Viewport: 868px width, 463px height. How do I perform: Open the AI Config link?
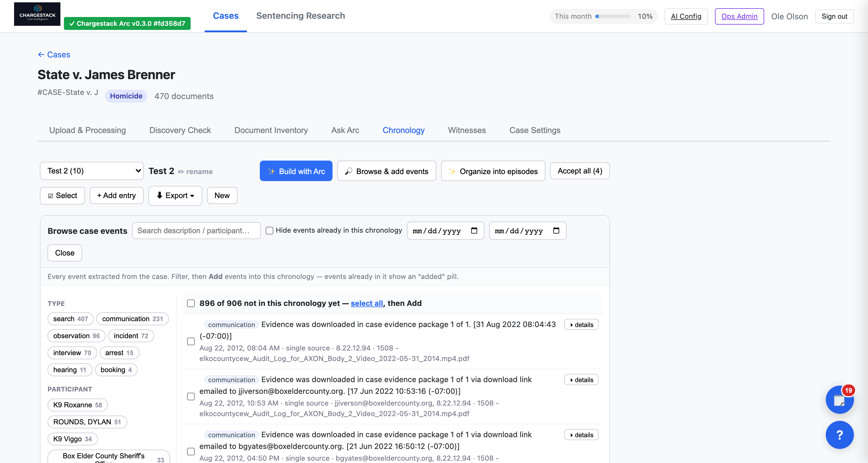[686, 16]
